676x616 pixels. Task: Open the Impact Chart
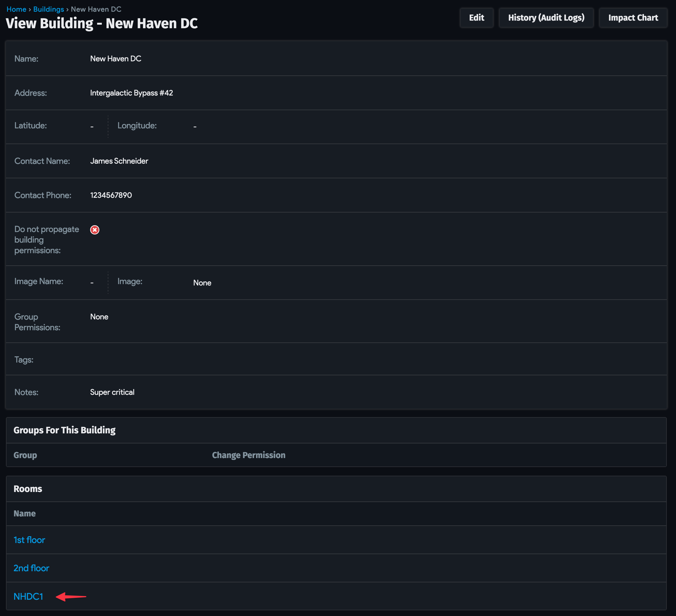tap(633, 17)
